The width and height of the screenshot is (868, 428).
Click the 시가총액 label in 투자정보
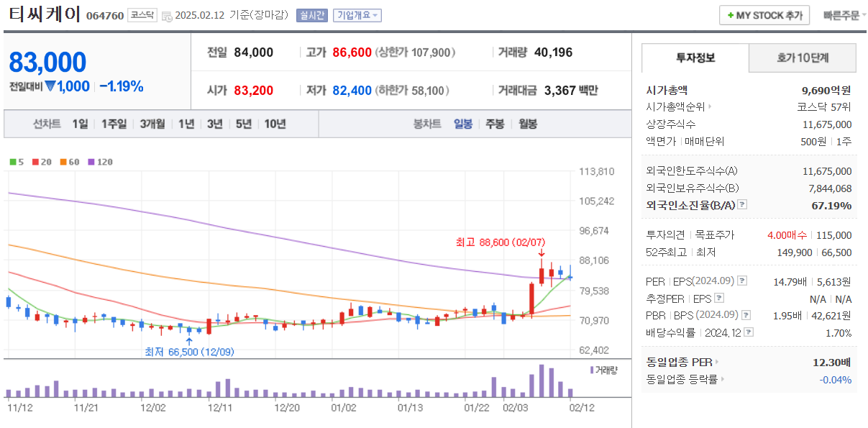[667, 90]
